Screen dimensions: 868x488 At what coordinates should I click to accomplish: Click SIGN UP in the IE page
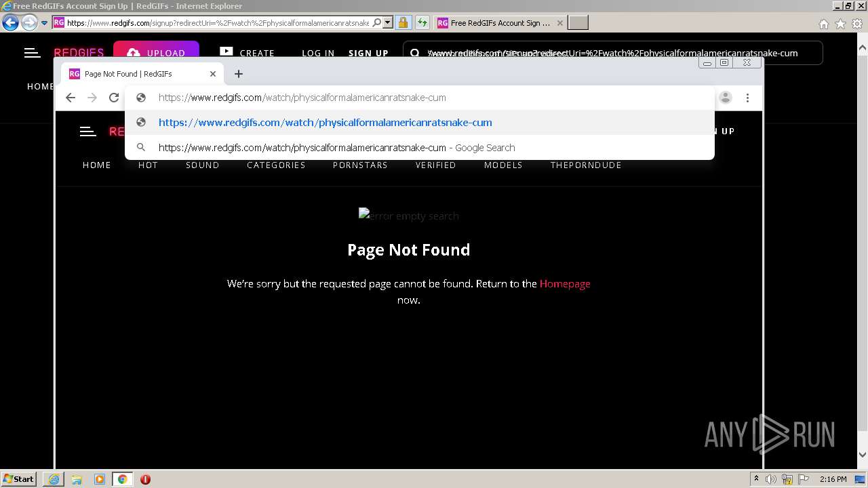(x=368, y=53)
